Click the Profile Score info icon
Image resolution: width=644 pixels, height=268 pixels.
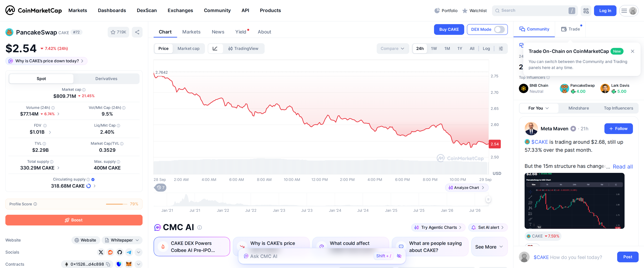35,204
